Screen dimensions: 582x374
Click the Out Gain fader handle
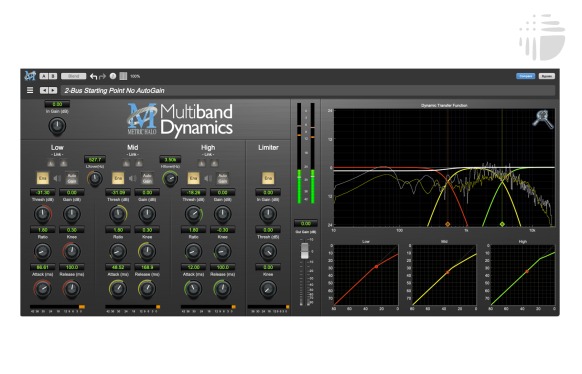click(304, 251)
